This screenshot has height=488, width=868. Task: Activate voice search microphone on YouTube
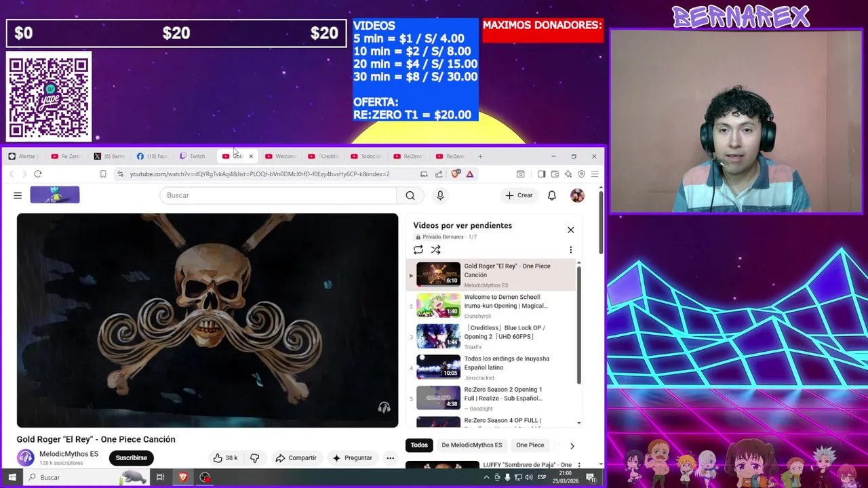click(x=440, y=195)
